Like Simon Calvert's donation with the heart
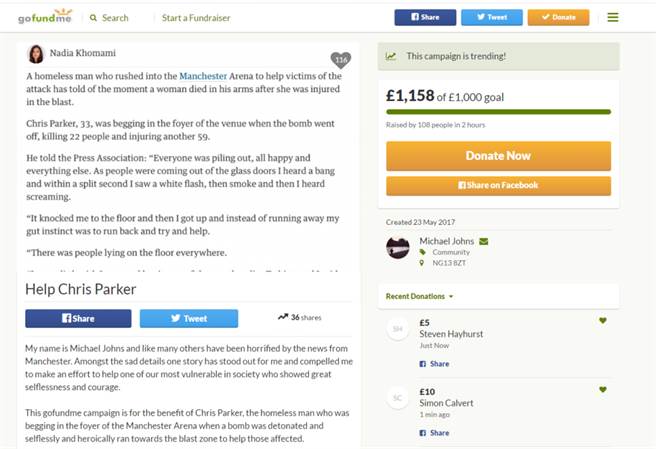Viewport: 656px width, 449px height. (602, 389)
